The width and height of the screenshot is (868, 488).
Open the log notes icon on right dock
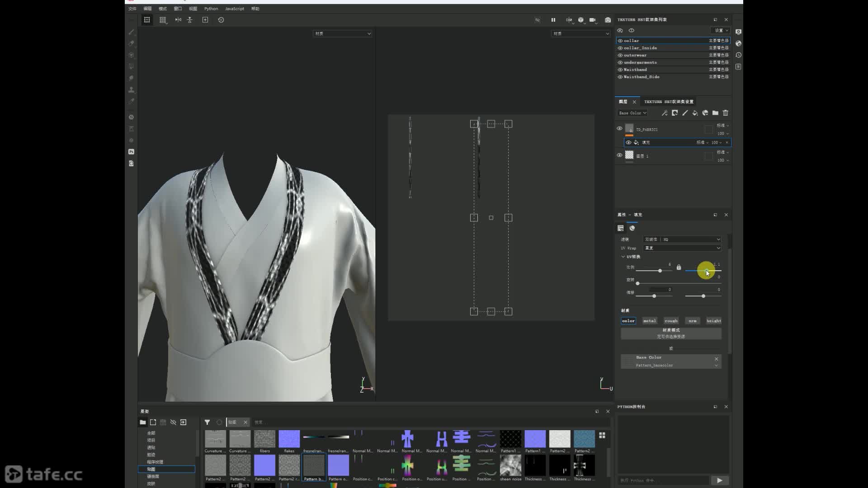738,67
